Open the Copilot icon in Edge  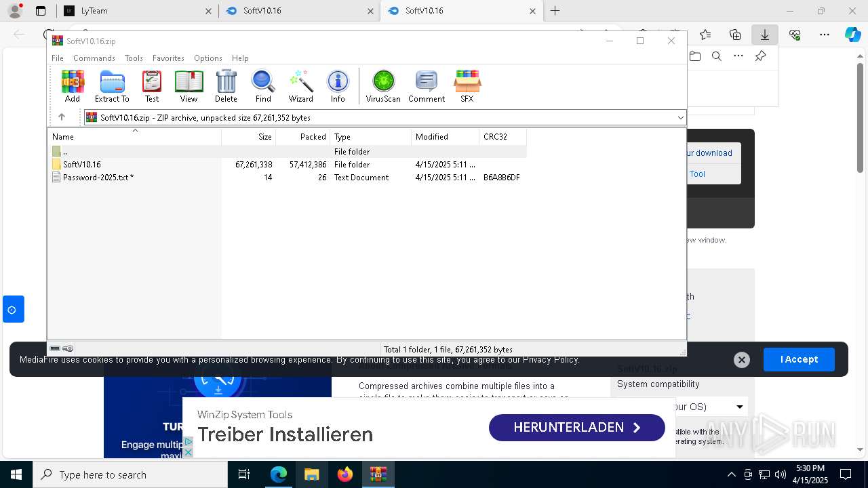tap(852, 35)
